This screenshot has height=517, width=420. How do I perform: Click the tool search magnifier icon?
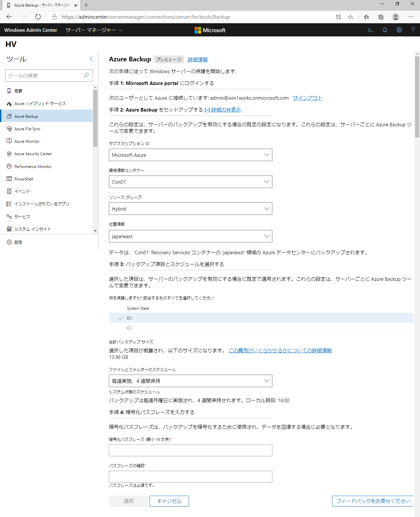click(86, 75)
